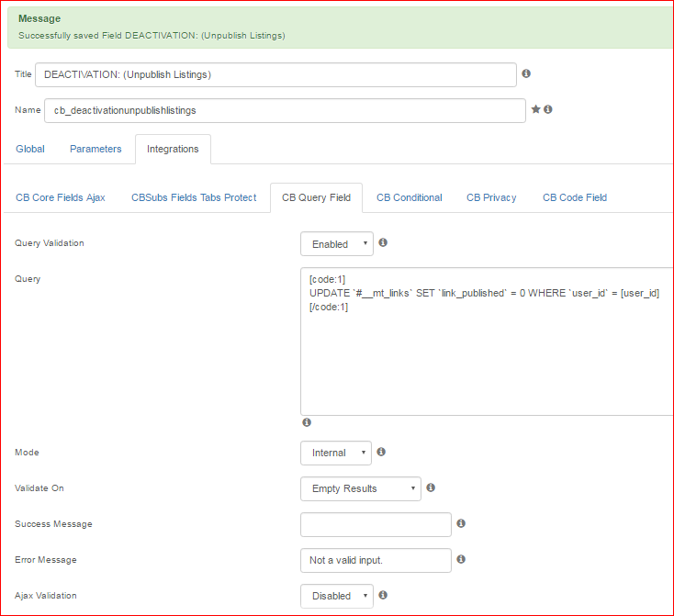Open the Query Validation Enabled dropdown
Viewport: 674px width, 616px height.
click(337, 243)
